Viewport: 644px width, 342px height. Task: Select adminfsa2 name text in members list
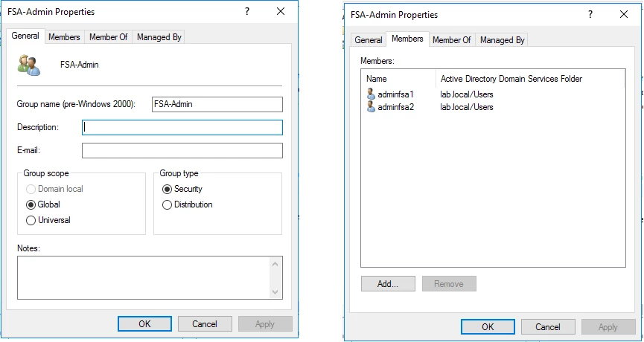pos(396,108)
